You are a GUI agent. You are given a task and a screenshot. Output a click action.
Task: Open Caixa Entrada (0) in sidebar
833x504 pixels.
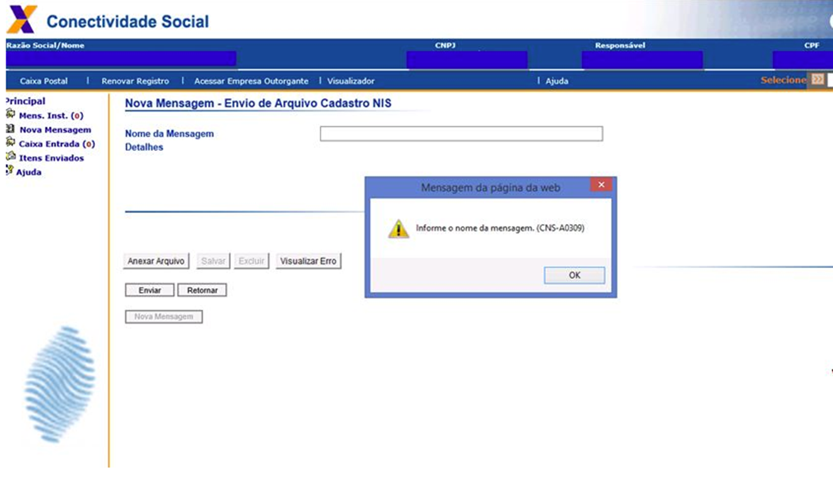57,144
